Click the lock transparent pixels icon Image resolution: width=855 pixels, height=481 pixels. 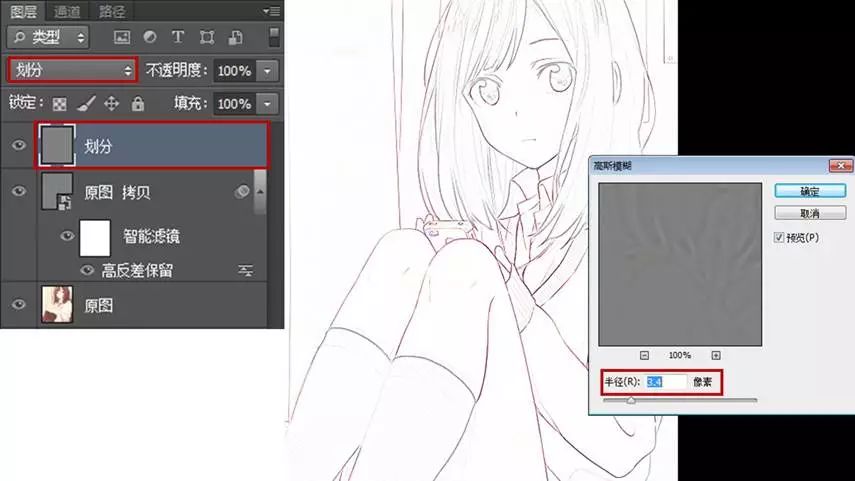(x=60, y=103)
